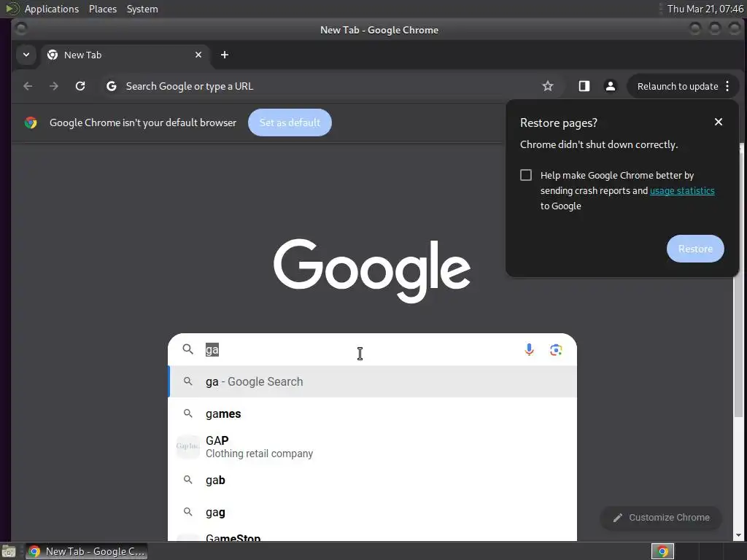Click the search icon beside 'gag'
747x560 pixels.
click(187, 512)
